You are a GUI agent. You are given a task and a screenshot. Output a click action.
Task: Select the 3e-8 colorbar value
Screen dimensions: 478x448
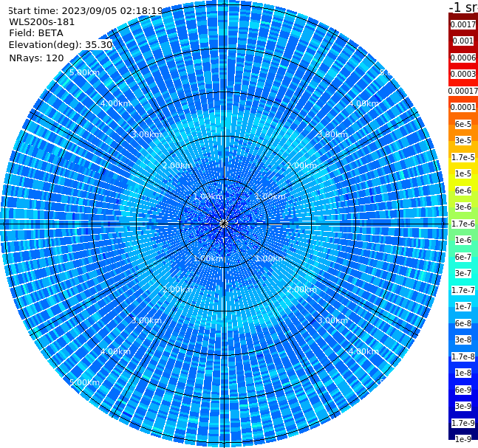[x=463, y=340]
